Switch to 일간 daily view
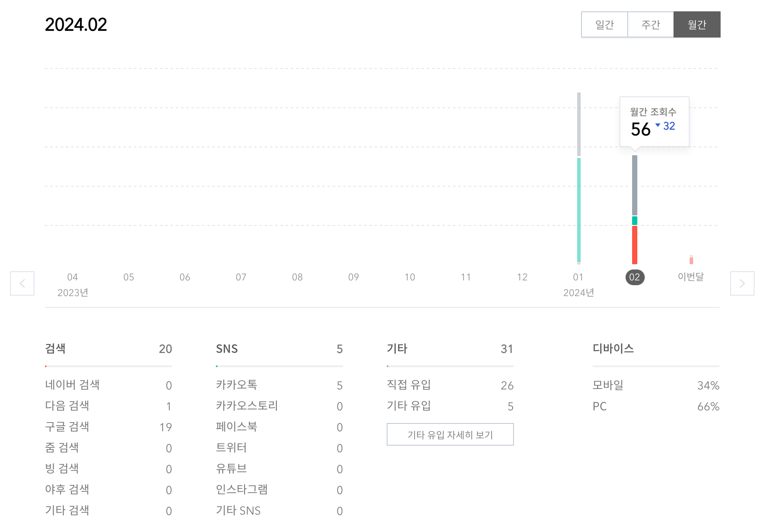Image resolution: width=762 pixels, height=532 pixels. 604,24
